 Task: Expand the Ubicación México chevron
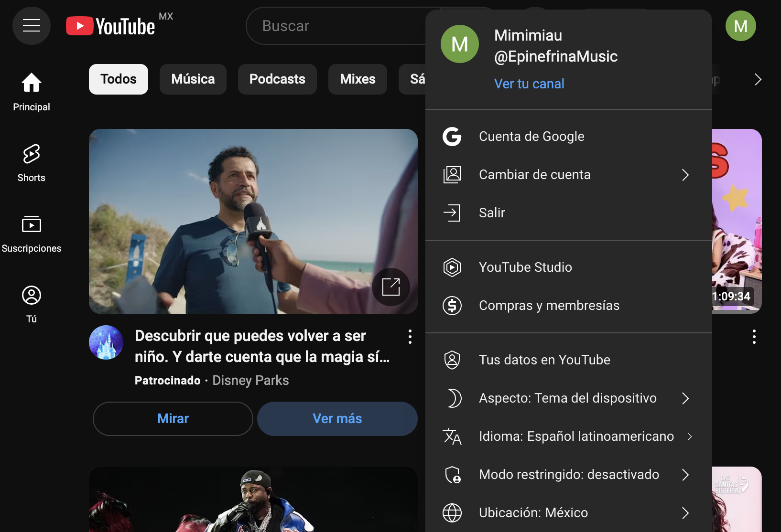(685, 513)
